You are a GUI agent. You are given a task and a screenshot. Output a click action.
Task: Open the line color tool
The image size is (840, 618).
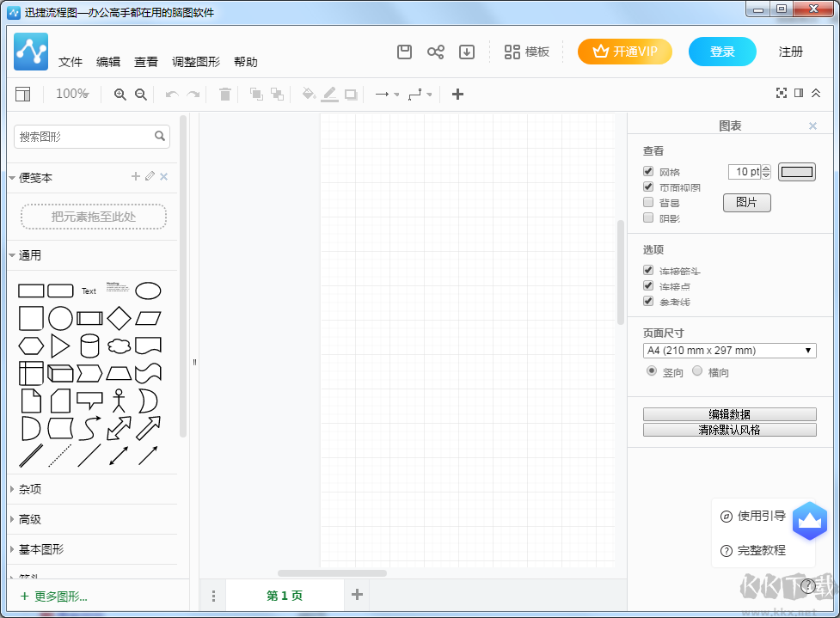[x=329, y=94]
